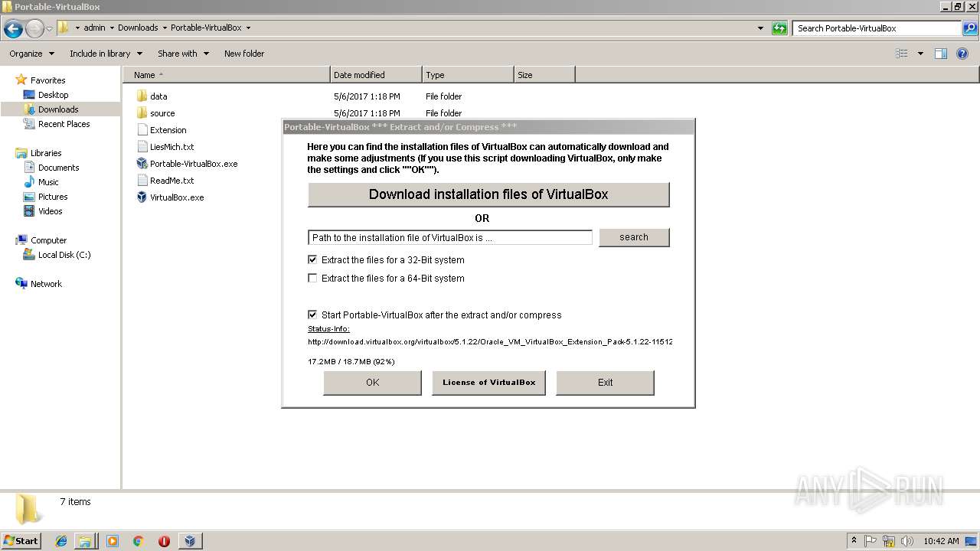The width and height of the screenshot is (980, 551).
Task: Click the Back navigation arrow in Explorer
Action: pyautogui.click(x=13, y=29)
